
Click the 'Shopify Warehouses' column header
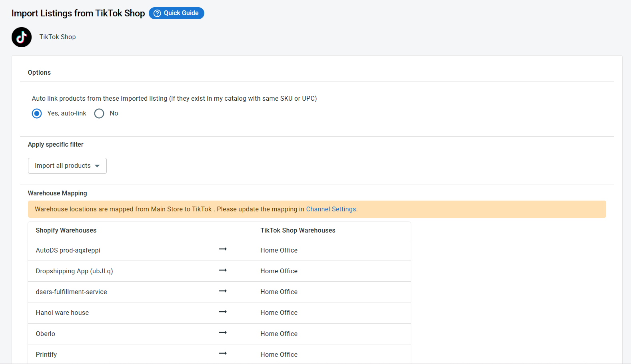pos(66,231)
